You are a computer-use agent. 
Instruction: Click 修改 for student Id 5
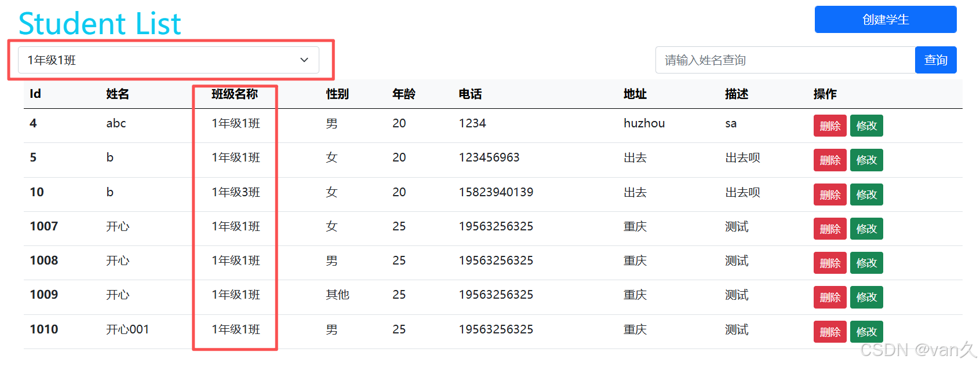click(866, 160)
